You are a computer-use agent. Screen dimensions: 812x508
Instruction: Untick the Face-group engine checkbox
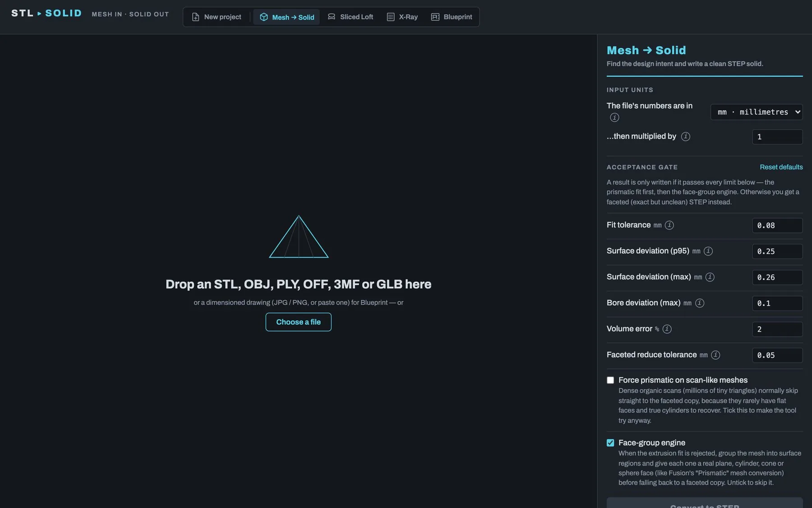tap(610, 443)
